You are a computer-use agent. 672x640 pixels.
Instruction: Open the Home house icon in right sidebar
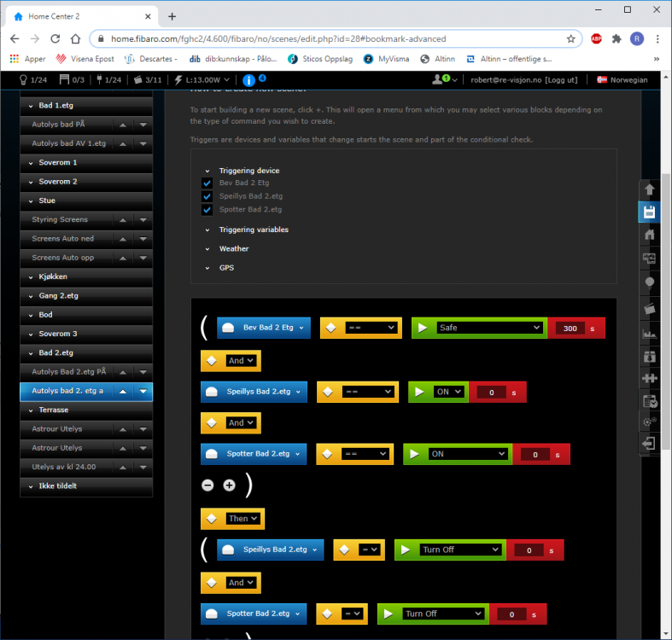point(649,235)
